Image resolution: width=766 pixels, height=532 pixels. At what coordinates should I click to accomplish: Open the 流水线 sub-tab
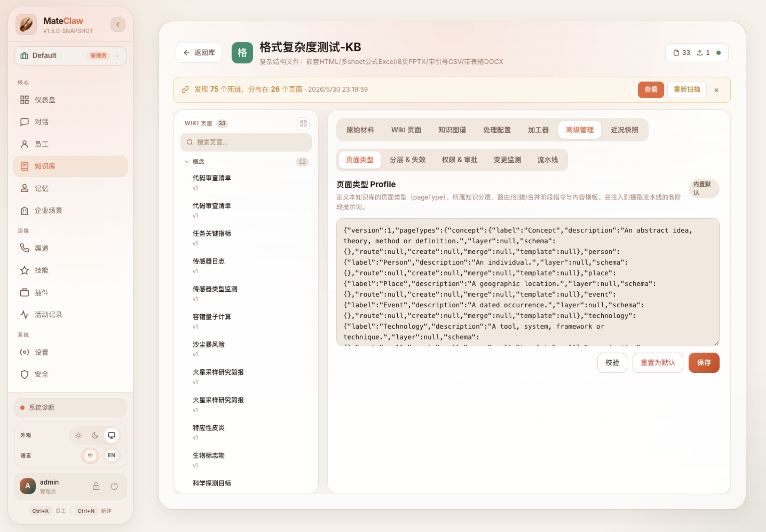click(548, 160)
